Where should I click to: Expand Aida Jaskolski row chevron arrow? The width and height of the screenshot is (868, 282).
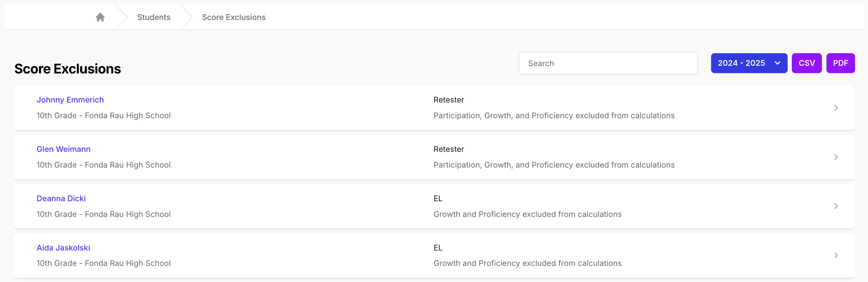[x=836, y=255]
